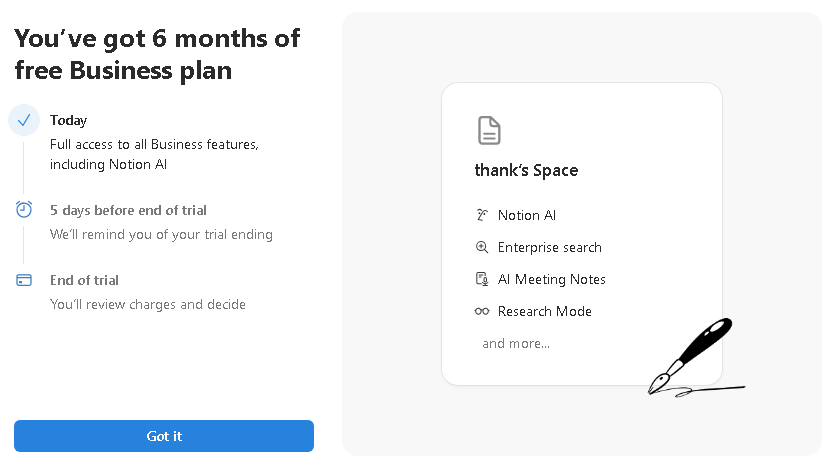Select the Today heading
This screenshot has height=471, width=829.
tap(69, 121)
